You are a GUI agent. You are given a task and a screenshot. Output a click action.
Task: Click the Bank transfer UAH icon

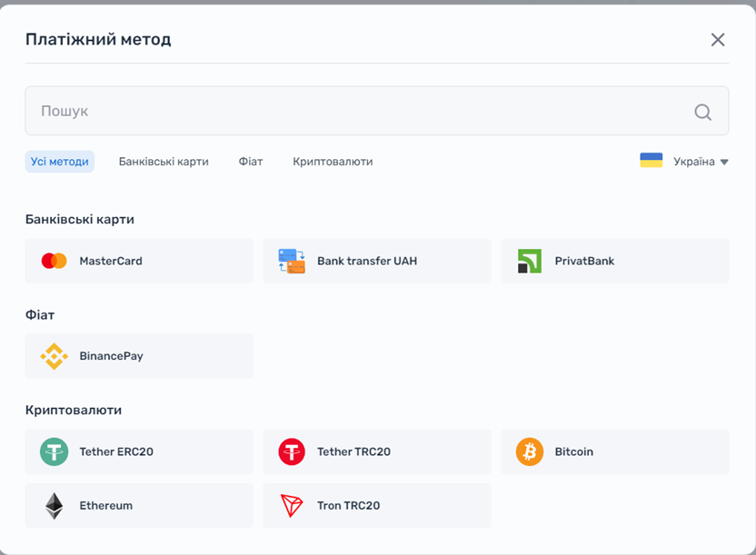click(292, 261)
